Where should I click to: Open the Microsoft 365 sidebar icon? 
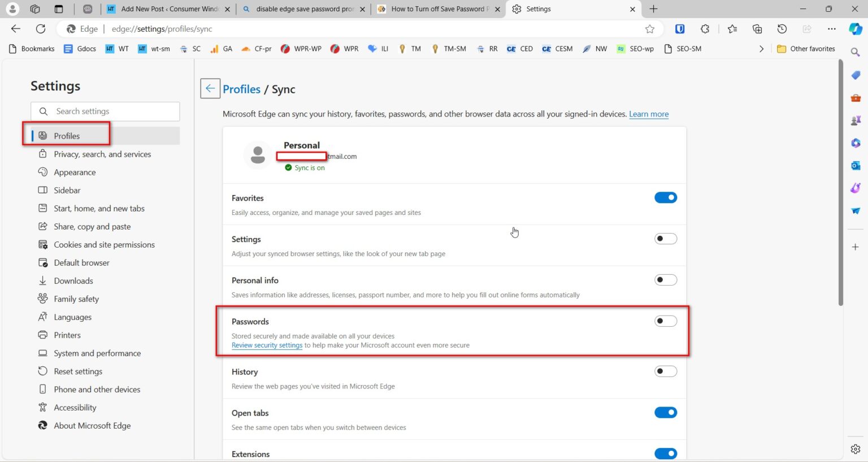pos(855,143)
